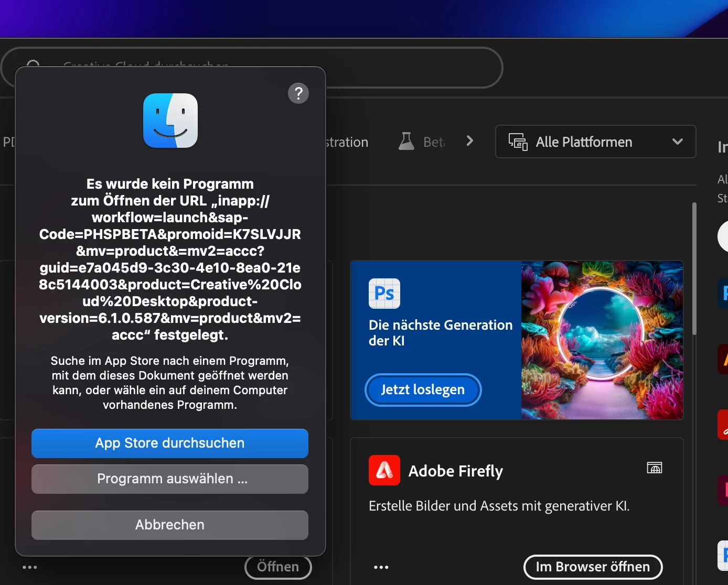
Task: Open the three dots menu beside Öffnen
Action: tap(30, 567)
